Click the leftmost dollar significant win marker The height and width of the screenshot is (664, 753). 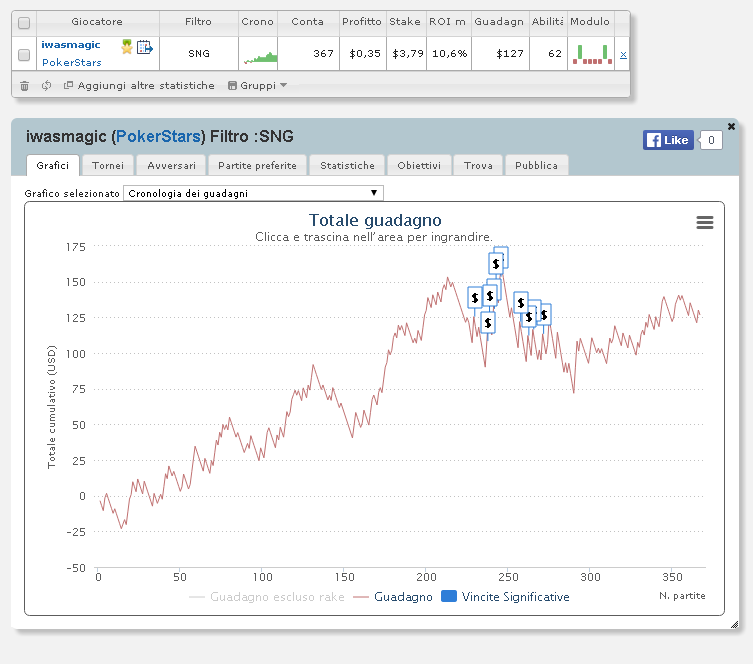click(474, 298)
